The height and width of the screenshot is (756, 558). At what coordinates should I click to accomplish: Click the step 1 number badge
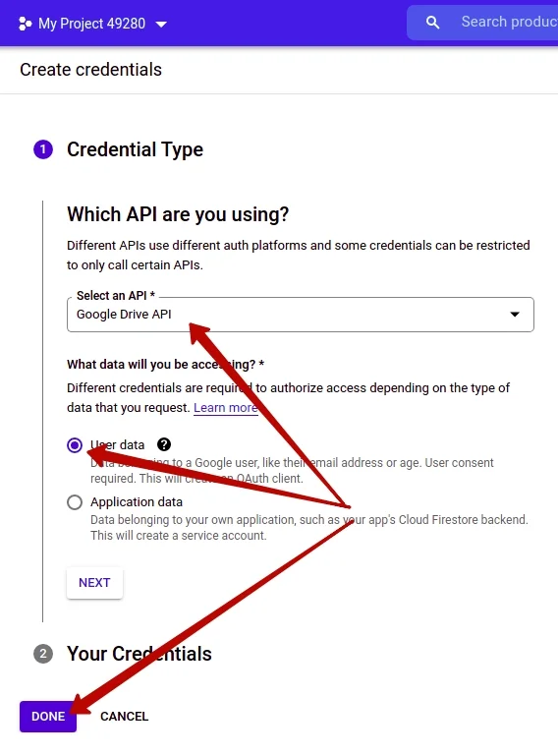[x=43, y=149]
